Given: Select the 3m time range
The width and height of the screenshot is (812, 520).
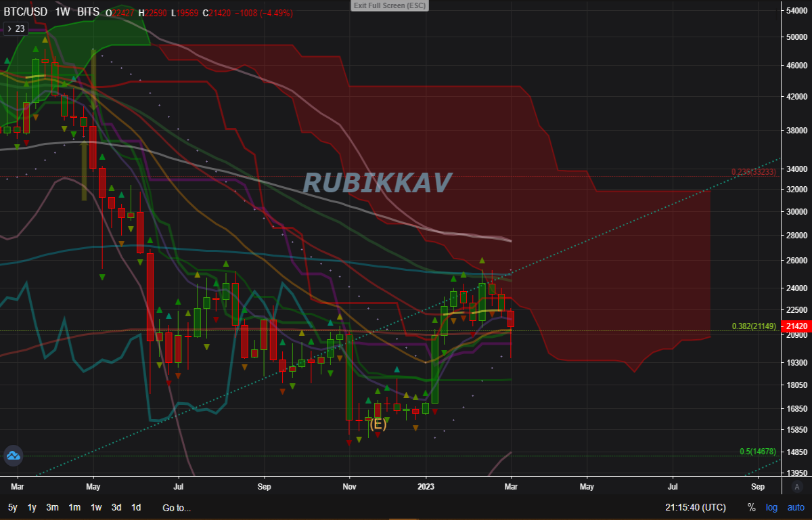Looking at the screenshot, I should [52, 508].
